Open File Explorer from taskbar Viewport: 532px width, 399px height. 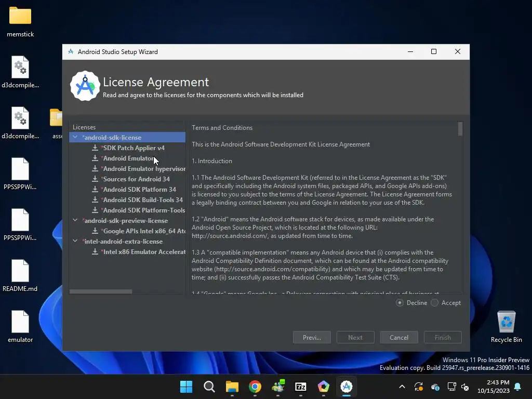pos(232,387)
